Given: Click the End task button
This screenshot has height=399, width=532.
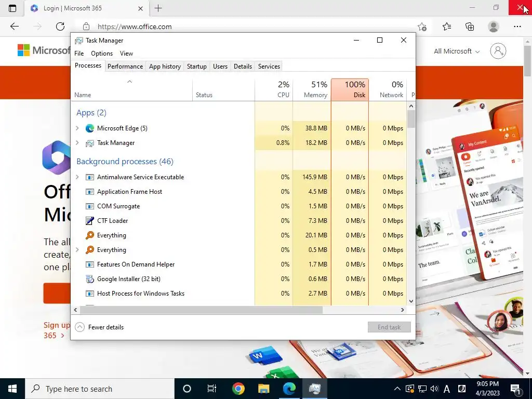Looking at the screenshot, I should click(x=389, y=327).
